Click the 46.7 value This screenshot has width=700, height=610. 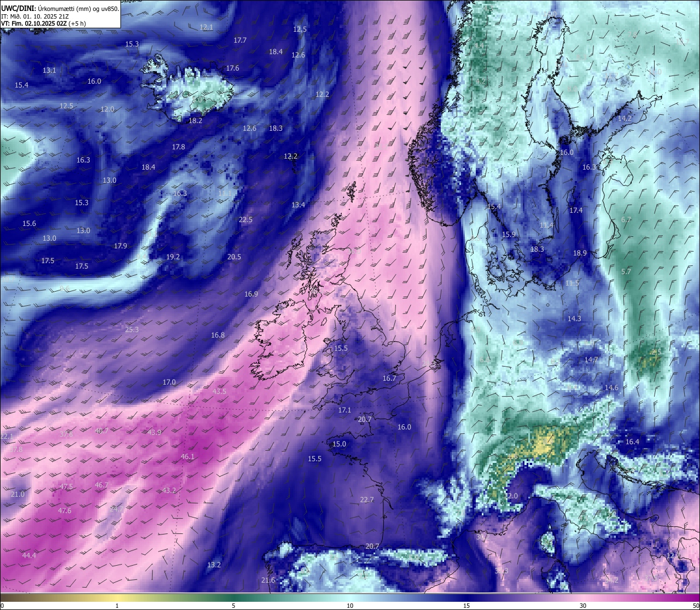(101, 485)
